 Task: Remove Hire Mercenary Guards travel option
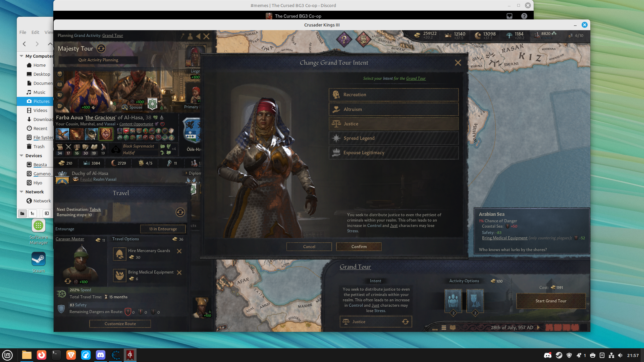click(x=179, y=251)
